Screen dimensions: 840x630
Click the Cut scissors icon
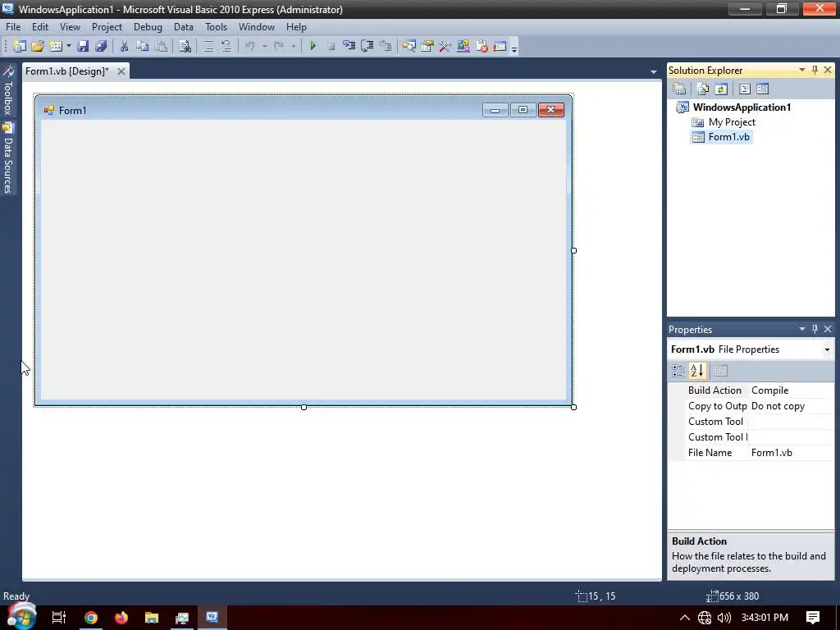(124, 46)
